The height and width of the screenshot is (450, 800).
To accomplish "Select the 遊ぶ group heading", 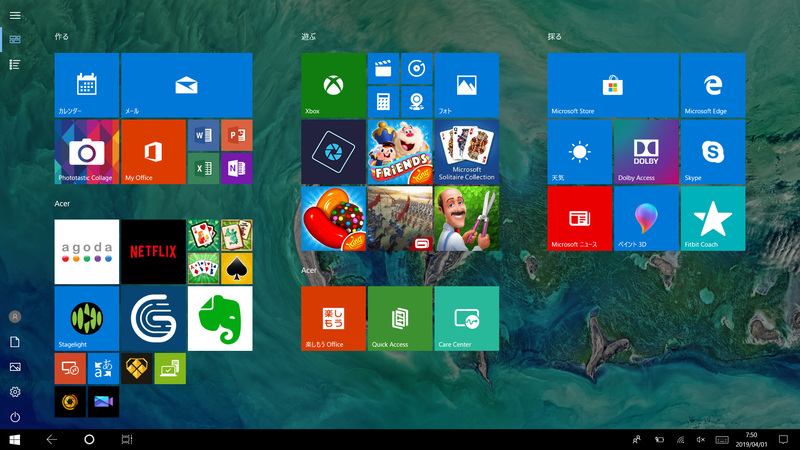I will [x=309, y=37].
